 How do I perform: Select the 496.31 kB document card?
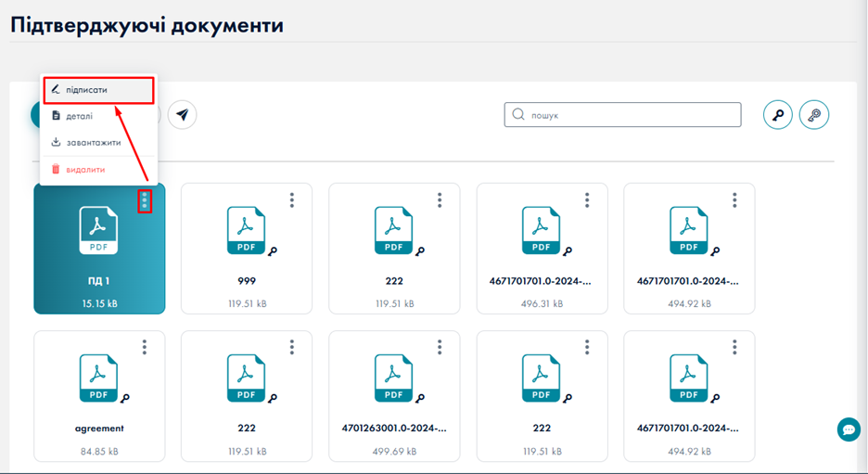(542, 248)
